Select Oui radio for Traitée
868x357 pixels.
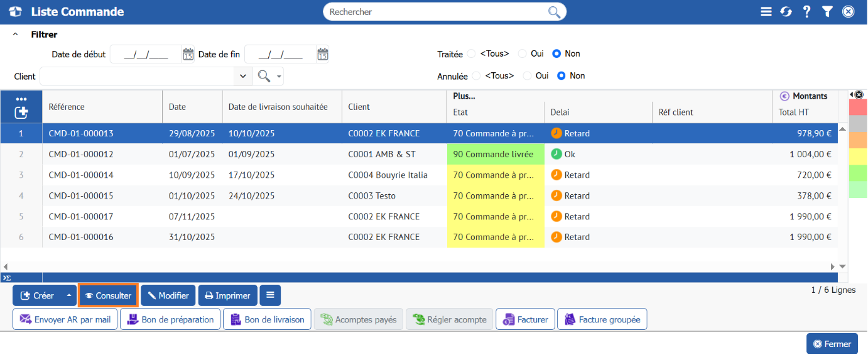[x=522, y=54]
